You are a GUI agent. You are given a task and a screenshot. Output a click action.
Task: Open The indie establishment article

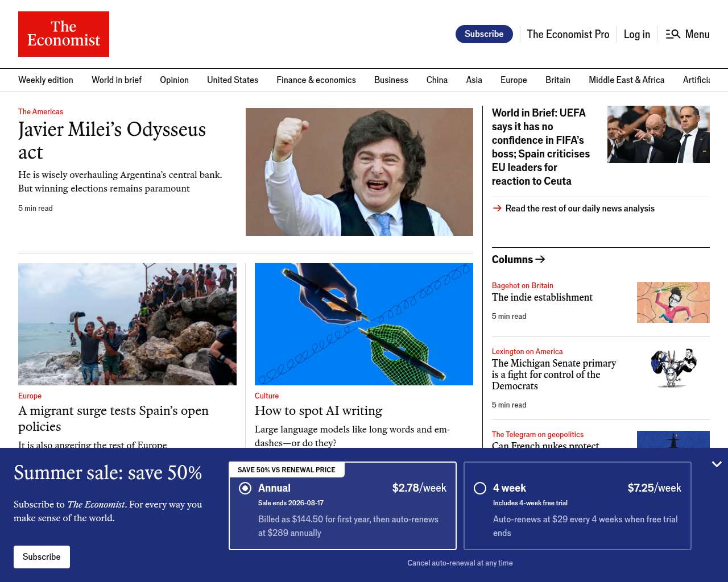click(542, 297)
